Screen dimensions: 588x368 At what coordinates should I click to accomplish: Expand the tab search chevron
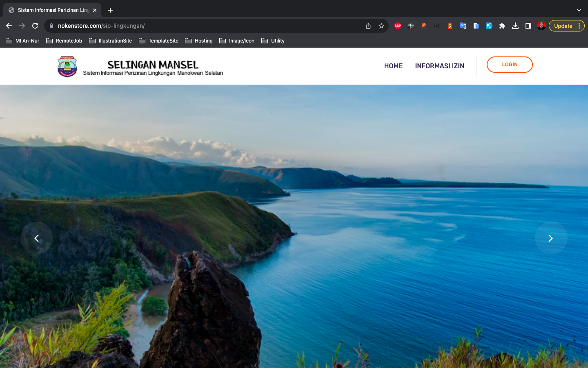(579, 10)
